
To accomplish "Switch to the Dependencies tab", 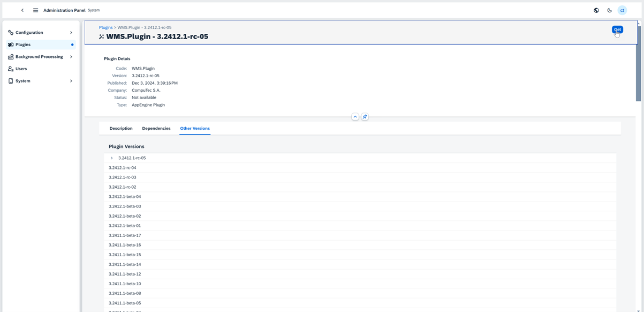I will click(156, 129).
